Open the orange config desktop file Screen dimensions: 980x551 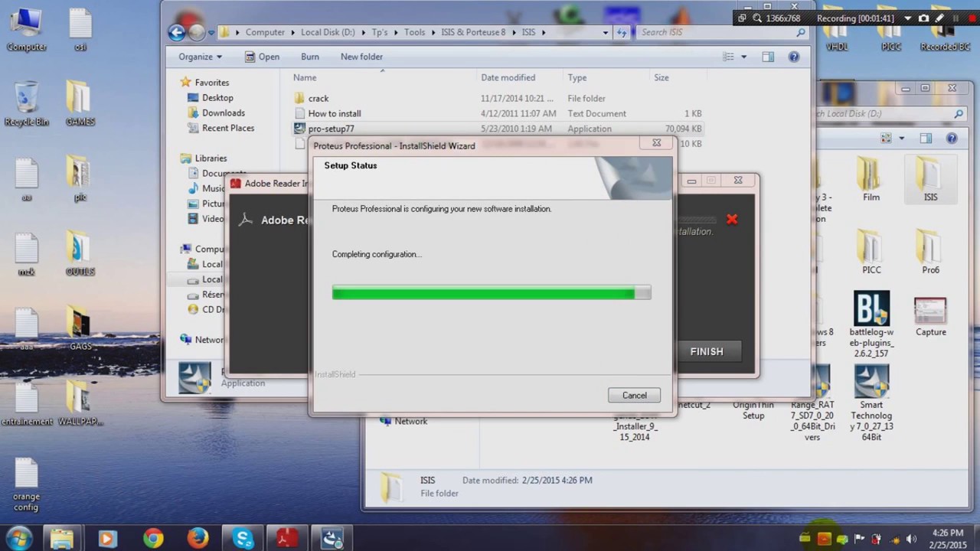tap(26, 485)
